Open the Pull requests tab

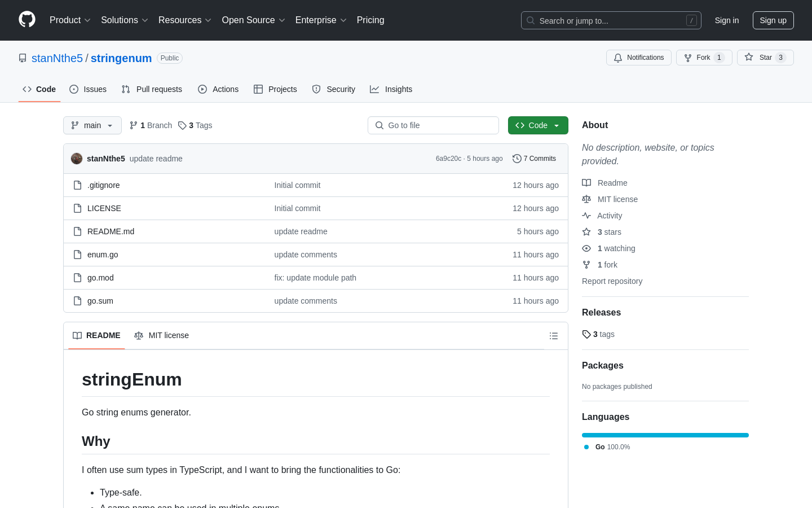point(152,89)
